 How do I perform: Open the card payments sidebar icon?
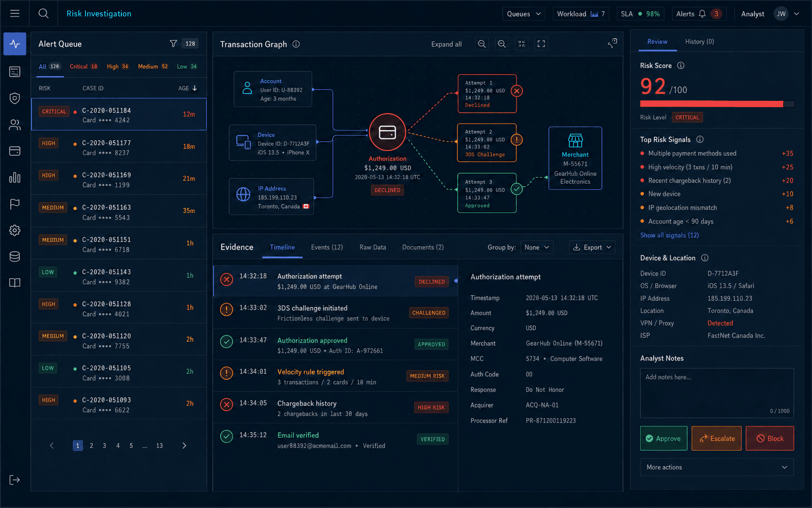click(15, 151)
